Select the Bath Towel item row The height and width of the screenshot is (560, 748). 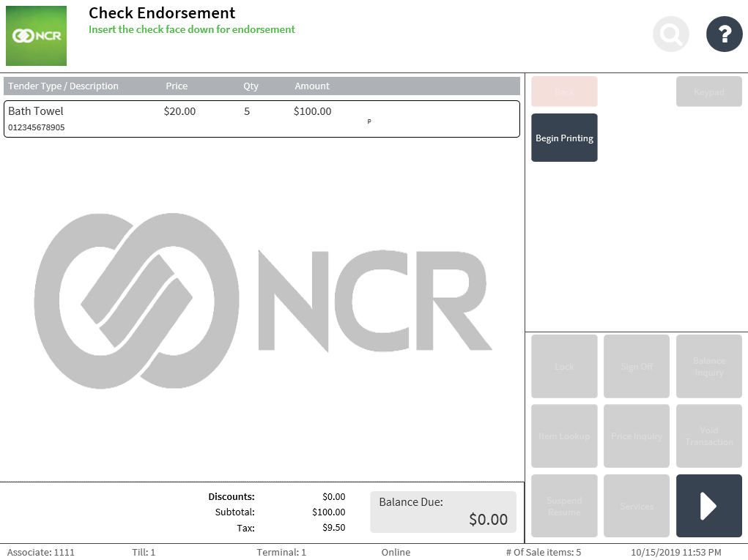[x=262, y=119]
